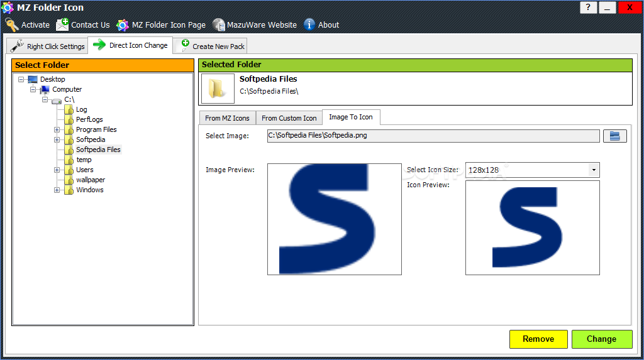Open the help question mark button
The height and width of the screenshot is (360, 644).
pos(588,8)
